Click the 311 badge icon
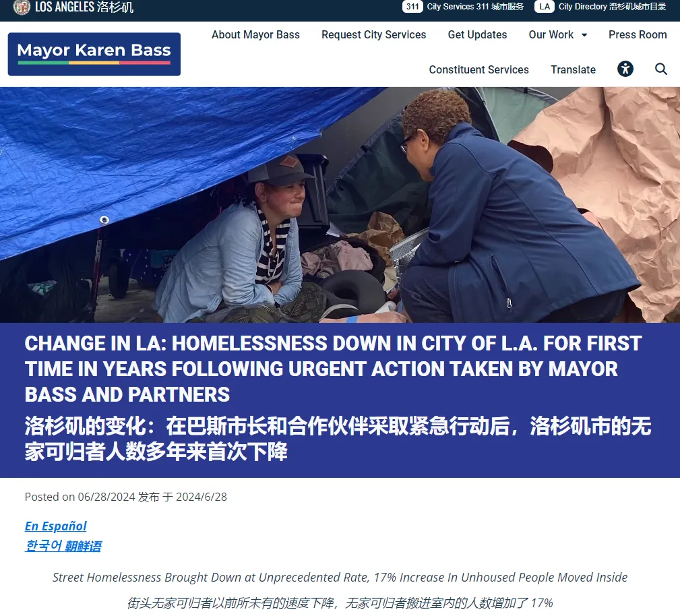 pos(412,7)
